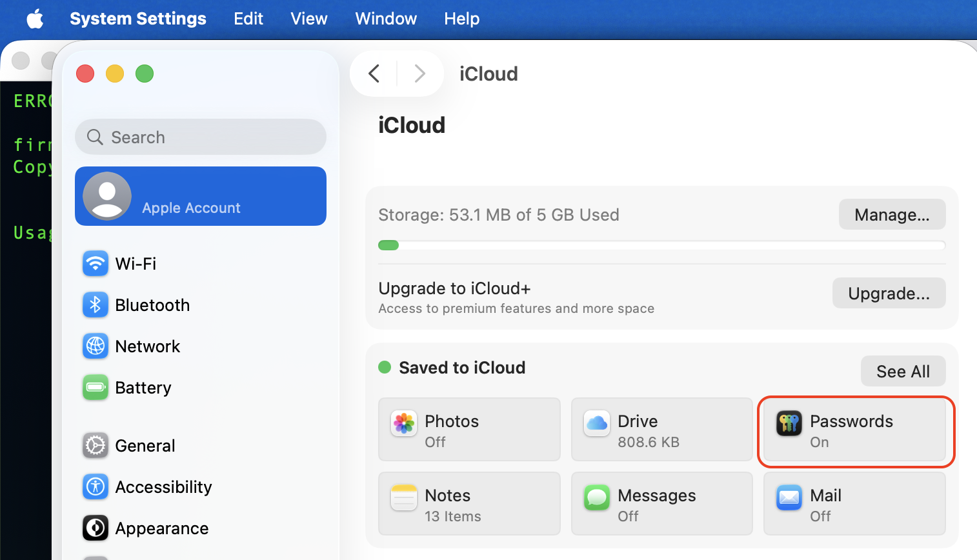Click the Apple logo menu
The width and height of the screenshot is (977, 560).
[35, 19]
